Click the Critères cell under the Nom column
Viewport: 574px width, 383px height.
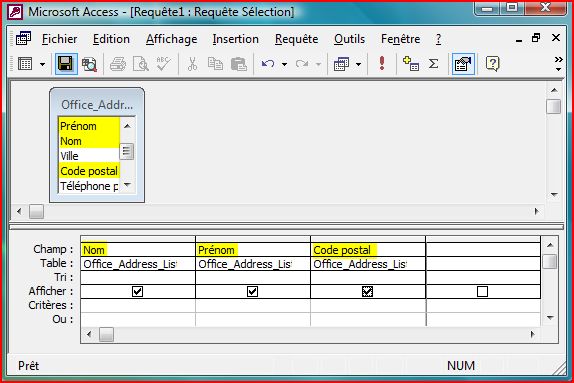138,305
